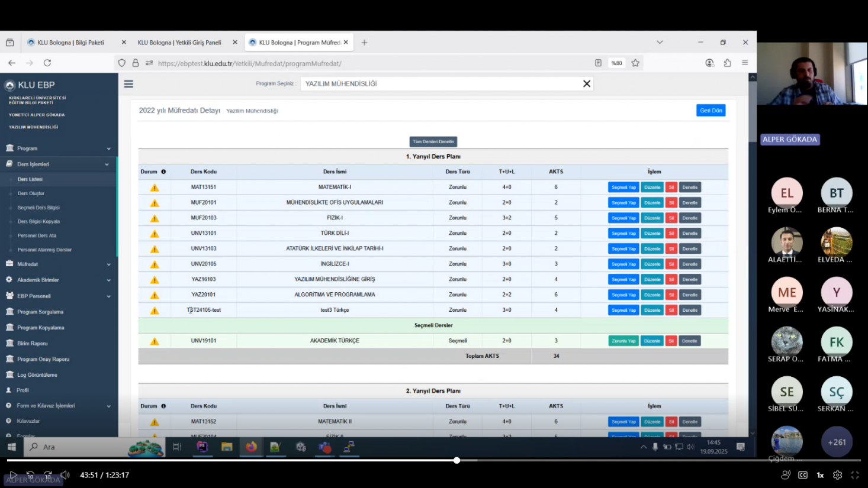Open video player settings gear
The width and height of the screenshot is (868, 488).
837,475
